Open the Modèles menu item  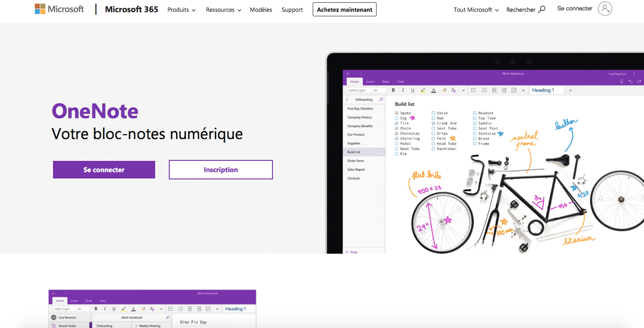tap(261, 10)
